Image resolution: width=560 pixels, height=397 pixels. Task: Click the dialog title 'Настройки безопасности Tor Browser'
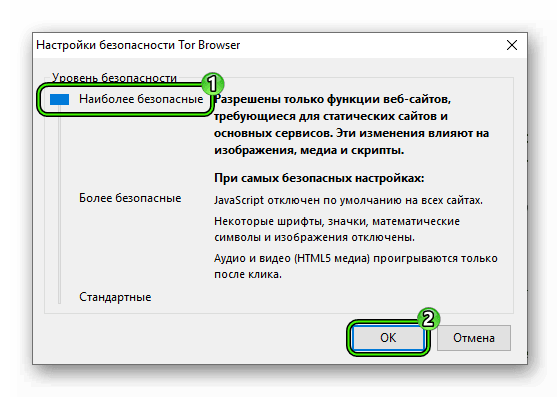138,45
